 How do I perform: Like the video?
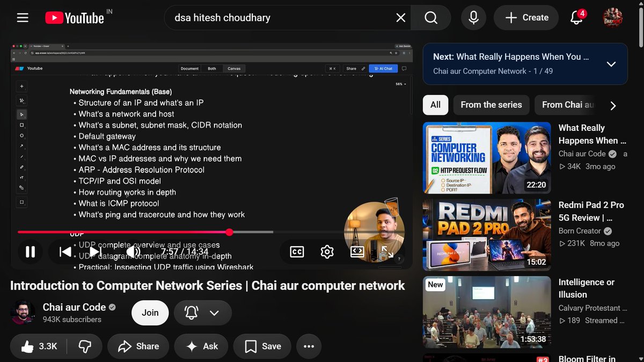coord(39,346)
